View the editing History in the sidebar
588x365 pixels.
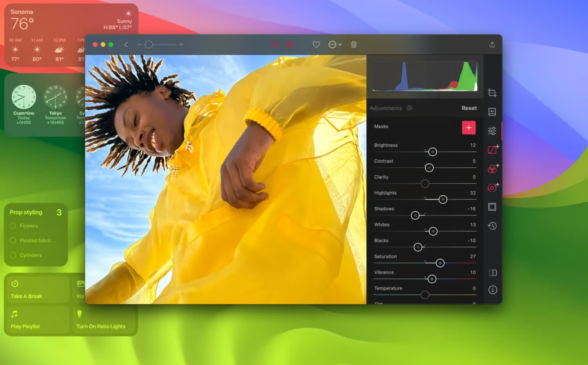(x=492, y=226)
